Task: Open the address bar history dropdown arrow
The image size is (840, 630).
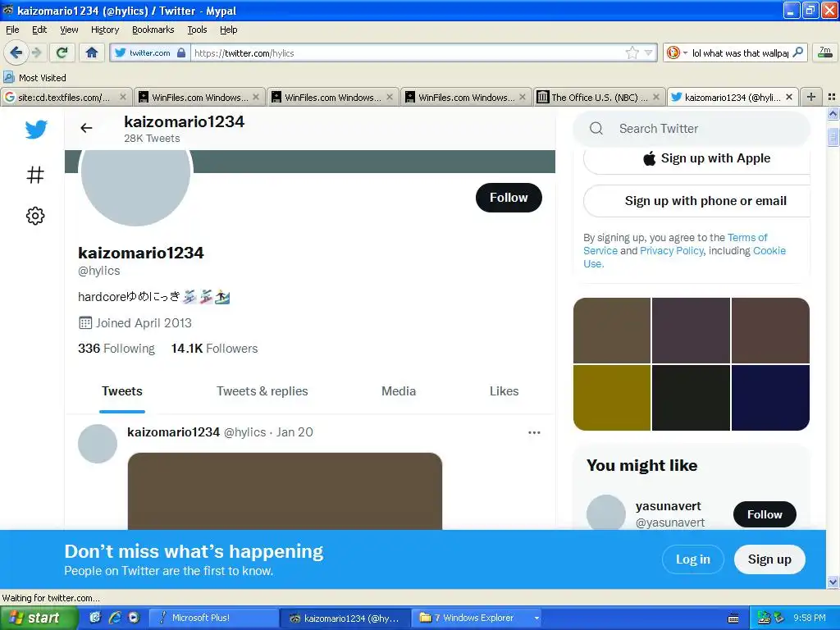Action: [648, 52]
